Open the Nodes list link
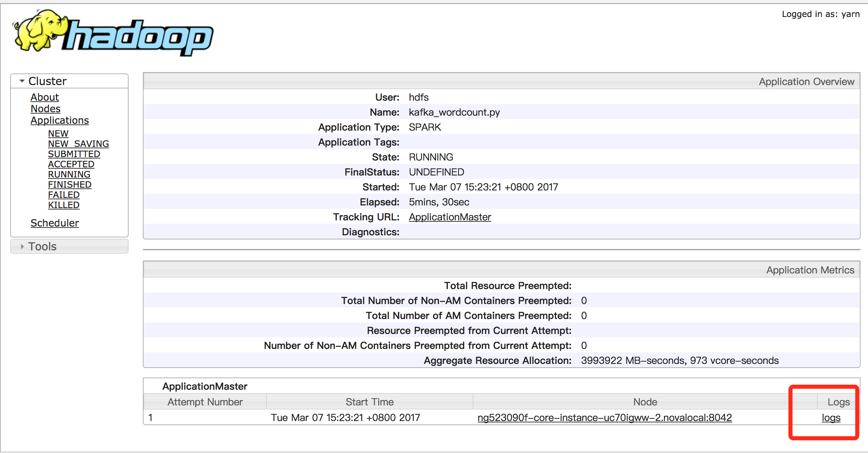Image resolution: width=868 pixels, height=453 pixels. [46, 109]
